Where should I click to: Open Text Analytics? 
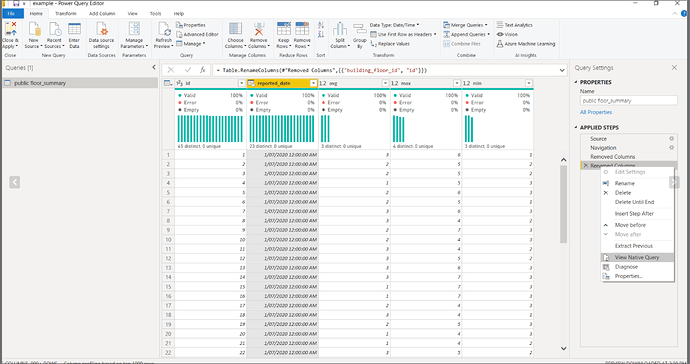coord(514,25)
